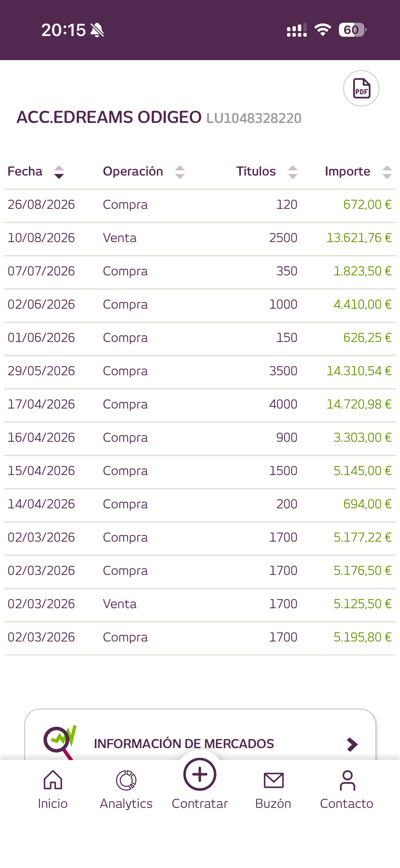This screenshot has width=400, height=868.
Task: Select the Analytics tab label
Action: point(126,803)
